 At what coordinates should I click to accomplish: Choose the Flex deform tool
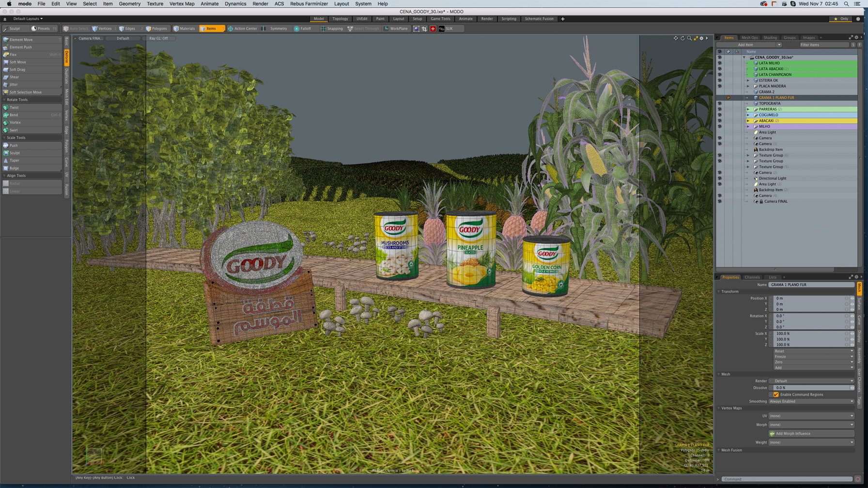tap(32, 55)
